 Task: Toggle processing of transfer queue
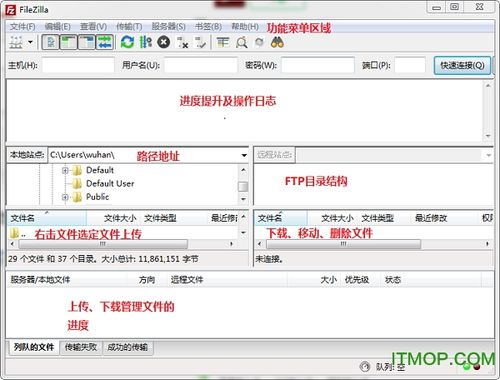[x=146, y=42]
